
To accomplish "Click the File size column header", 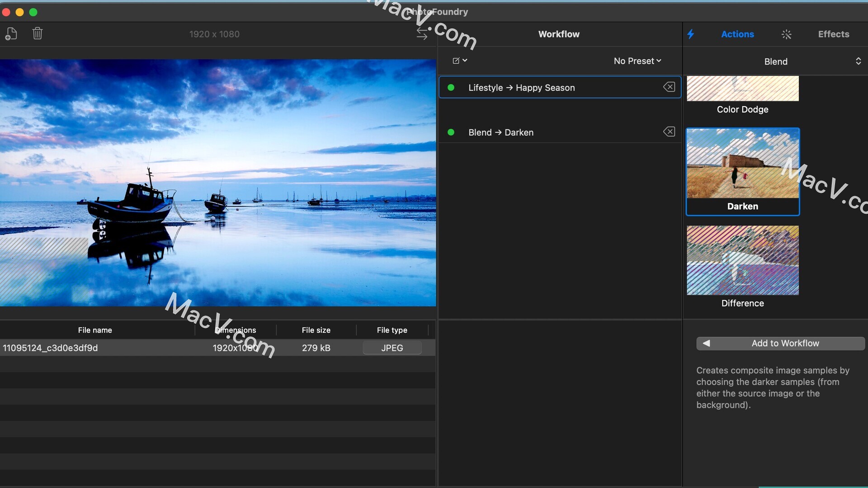I will tap(316, 330).
